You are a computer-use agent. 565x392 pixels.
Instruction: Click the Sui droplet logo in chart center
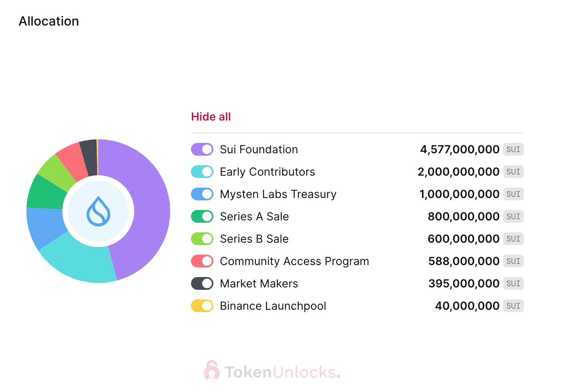pos(98,211)
